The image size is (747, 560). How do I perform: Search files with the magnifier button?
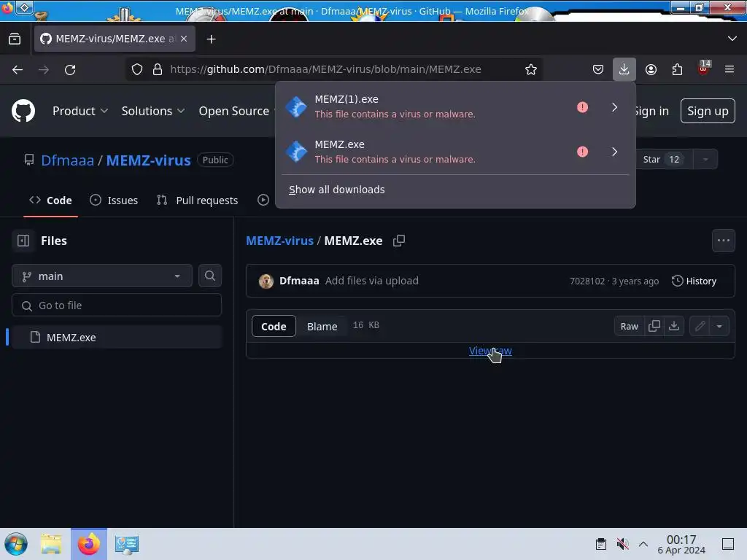pyautogui.click(x=209, y=276)
